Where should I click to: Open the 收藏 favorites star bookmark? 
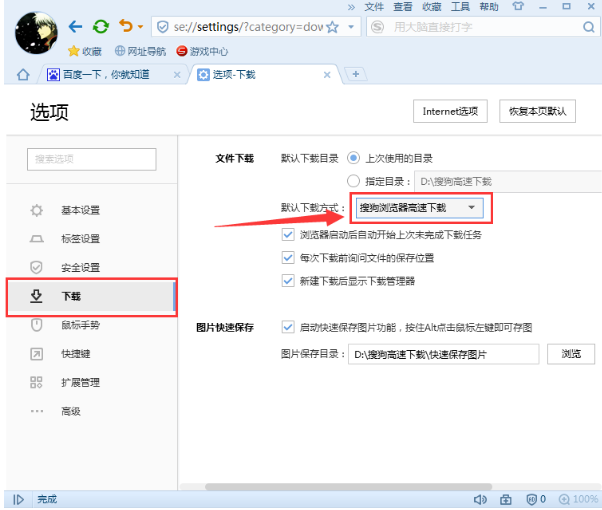coord(85,51)
